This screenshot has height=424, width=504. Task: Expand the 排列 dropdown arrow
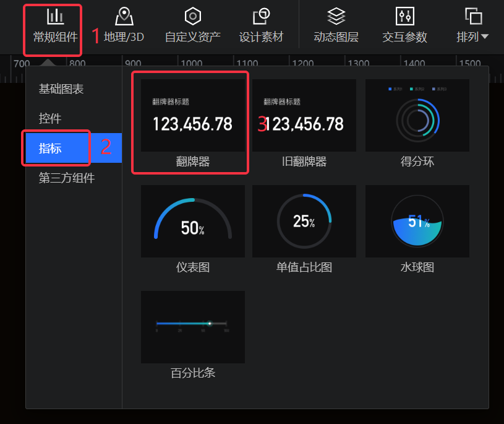484,37
